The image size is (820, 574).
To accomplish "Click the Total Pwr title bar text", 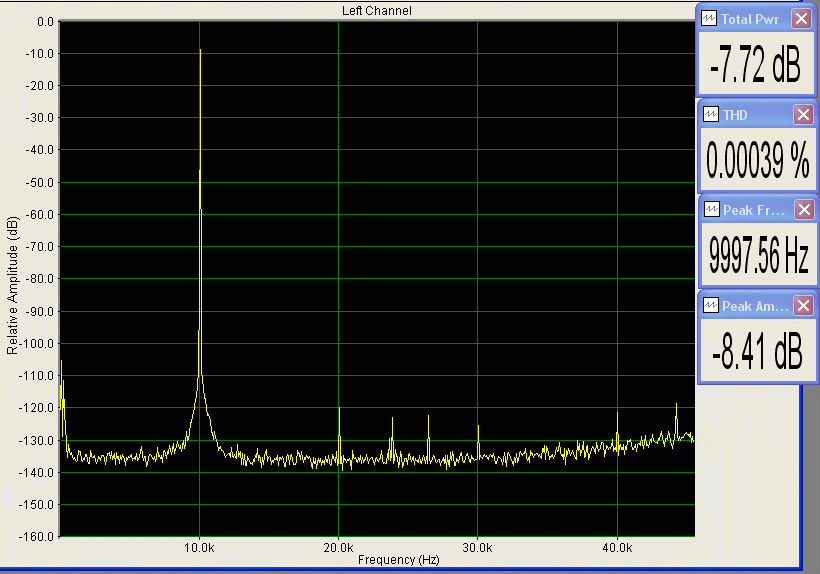I will click(750, 19).
